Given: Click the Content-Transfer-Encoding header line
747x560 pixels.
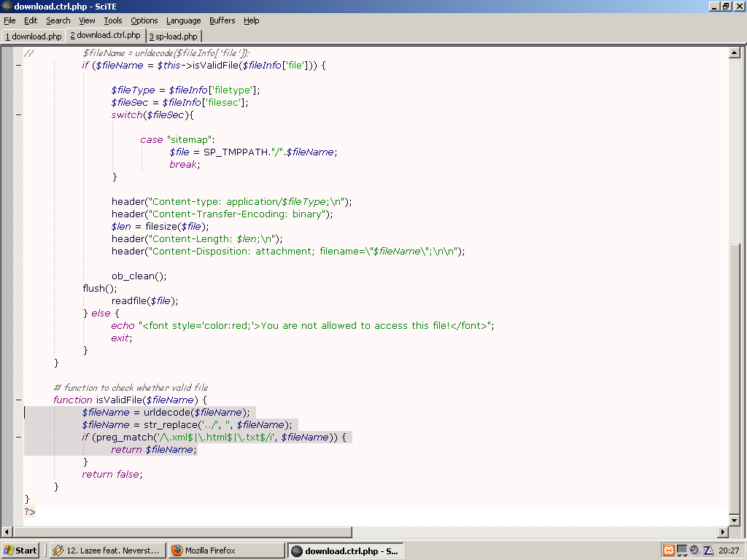Looking at the screenshot, I should [222, 214].
